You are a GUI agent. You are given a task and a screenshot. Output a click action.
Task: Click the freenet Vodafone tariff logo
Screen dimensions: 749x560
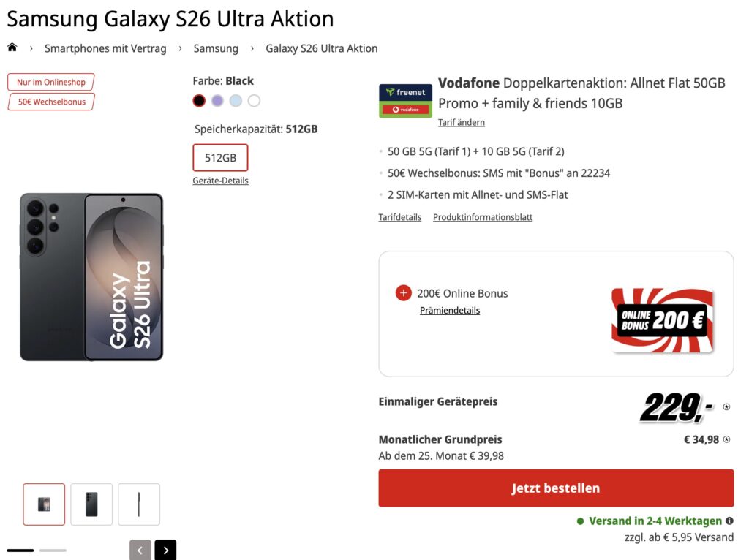[404, 101]
